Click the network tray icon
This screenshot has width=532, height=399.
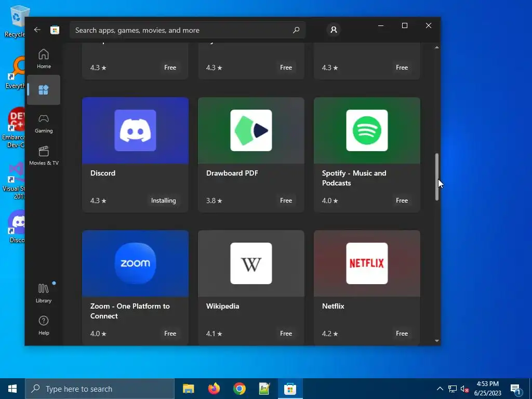pyautogui.click(x=453, y=389)
